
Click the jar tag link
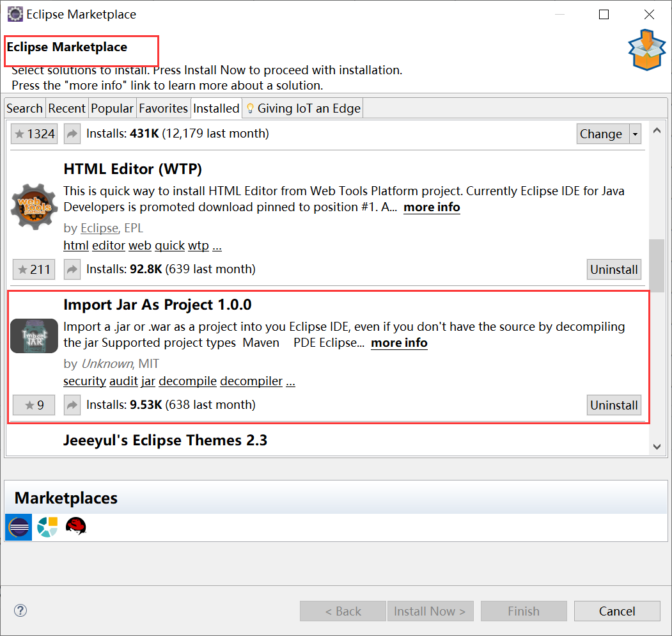(148, 381)
